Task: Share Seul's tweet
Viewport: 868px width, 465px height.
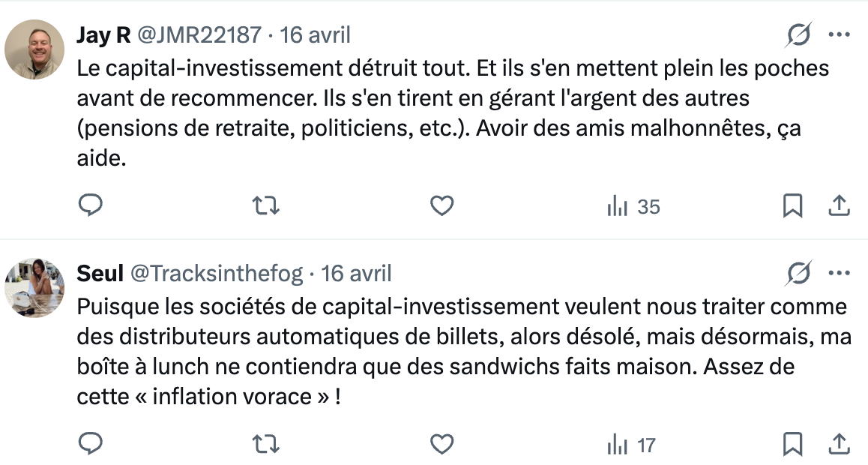Action: tap(839, 444)
